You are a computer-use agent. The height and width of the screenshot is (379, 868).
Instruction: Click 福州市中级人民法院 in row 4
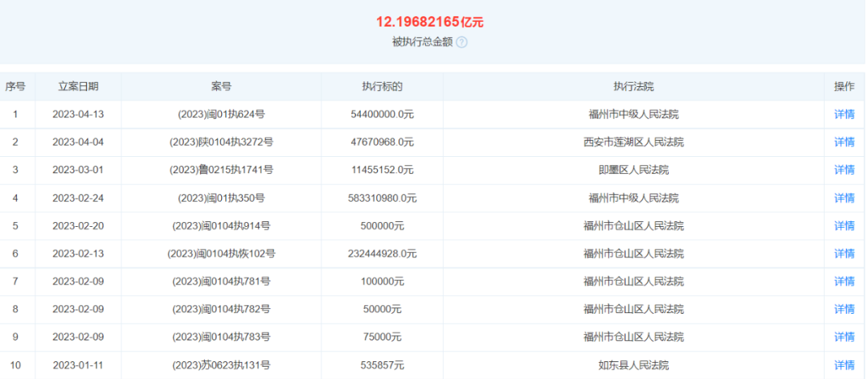pyautogui.click(x=633, y=198)
